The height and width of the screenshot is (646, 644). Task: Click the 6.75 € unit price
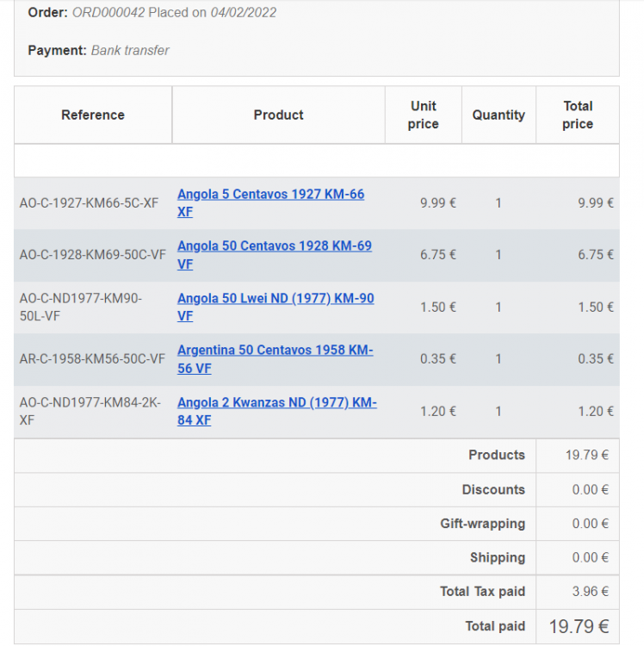[x=437, y=255]
